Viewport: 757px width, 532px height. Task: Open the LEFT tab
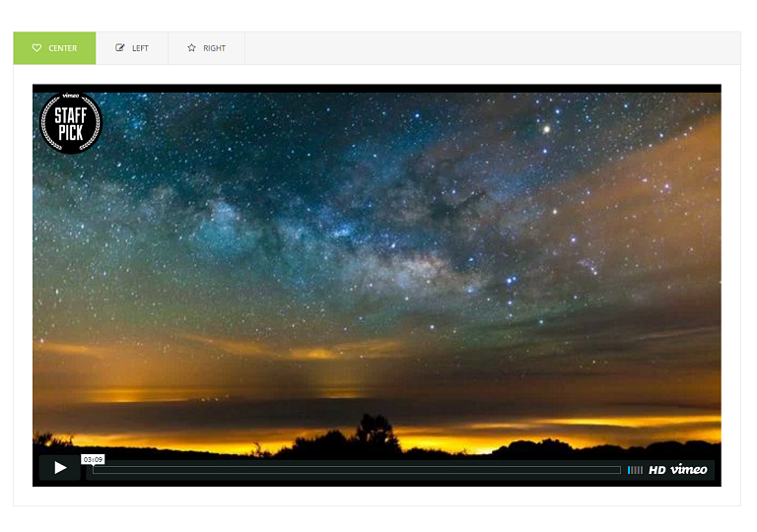click(x=132, y=48)
